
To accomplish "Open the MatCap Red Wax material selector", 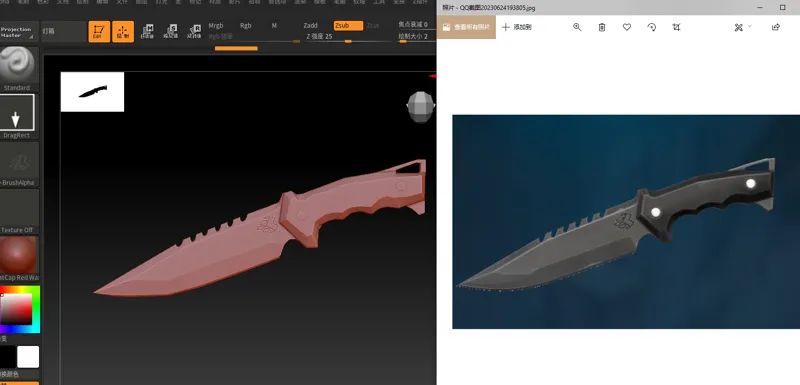I will [19, 259].
